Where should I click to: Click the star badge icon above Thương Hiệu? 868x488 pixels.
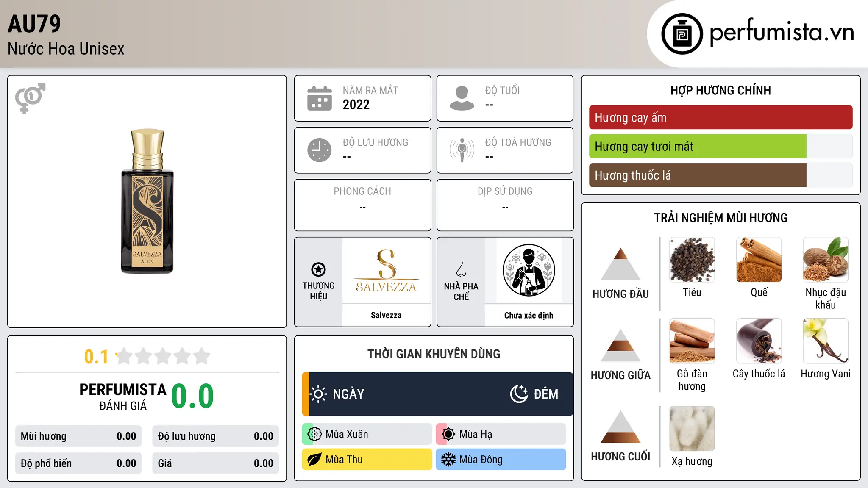[x=318, y=269]
